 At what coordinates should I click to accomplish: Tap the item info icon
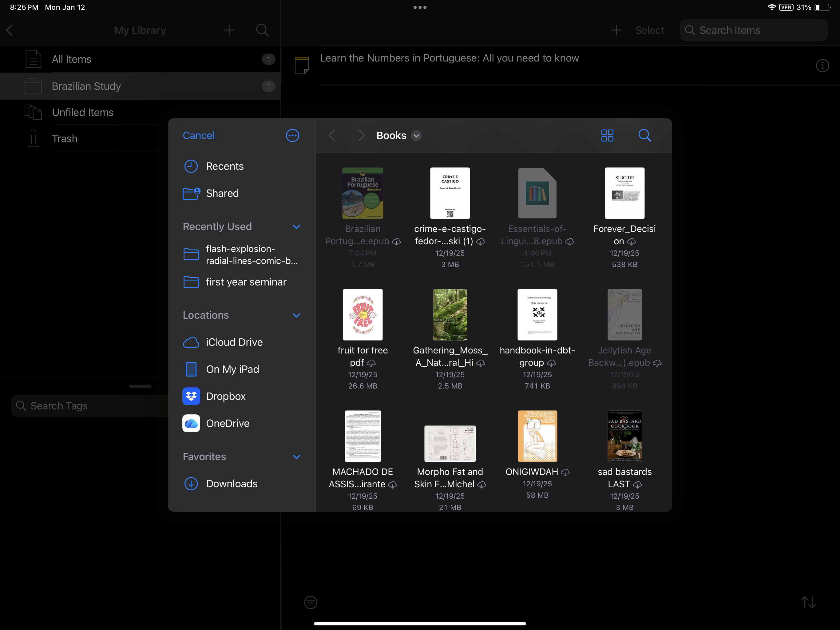[822, 66]
